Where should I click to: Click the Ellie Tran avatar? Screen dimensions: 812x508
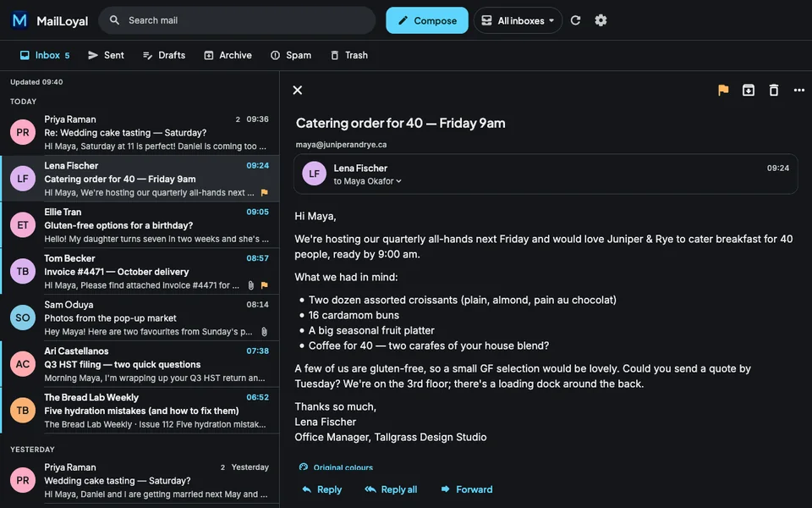(23, 225)
